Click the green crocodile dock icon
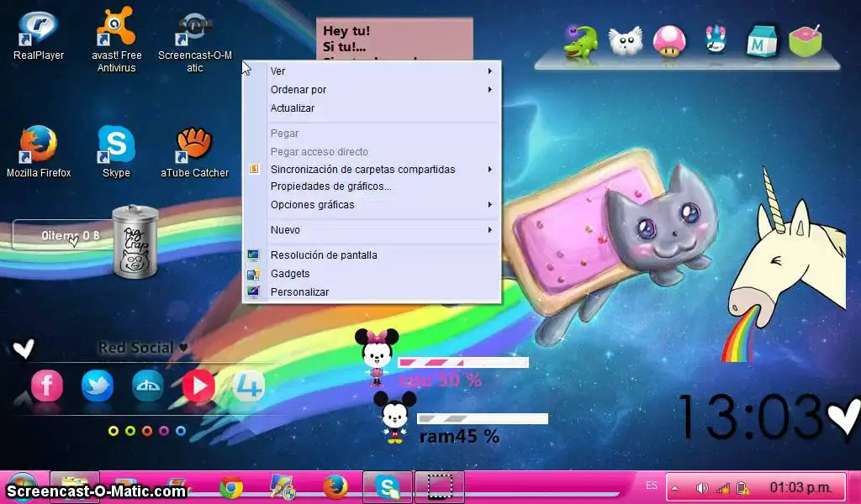 pos(581,42)
